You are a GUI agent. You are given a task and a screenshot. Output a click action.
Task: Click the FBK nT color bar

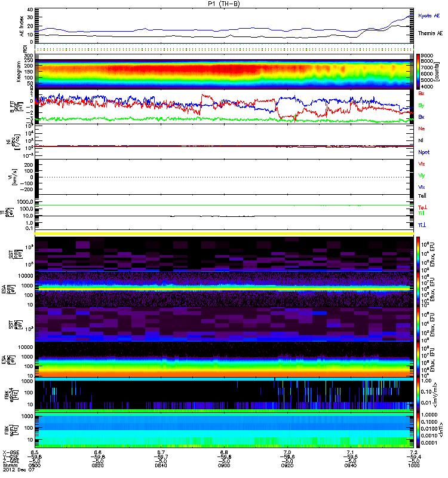(418, 431)
